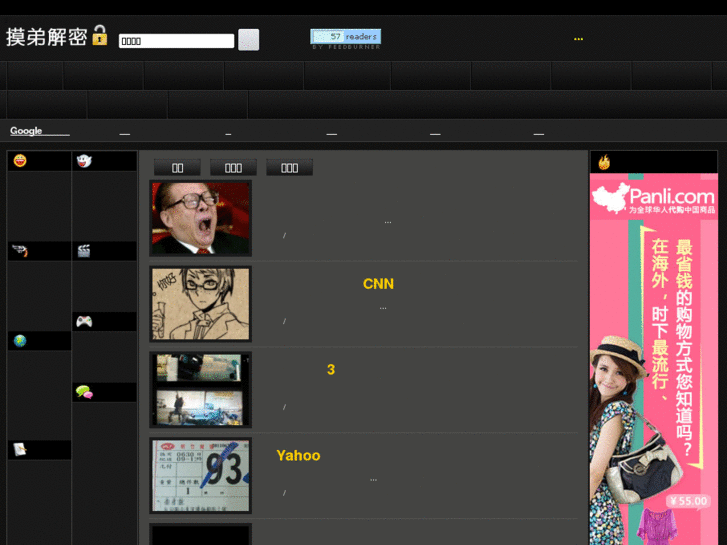Focus the search input field in header

point(176,41)
